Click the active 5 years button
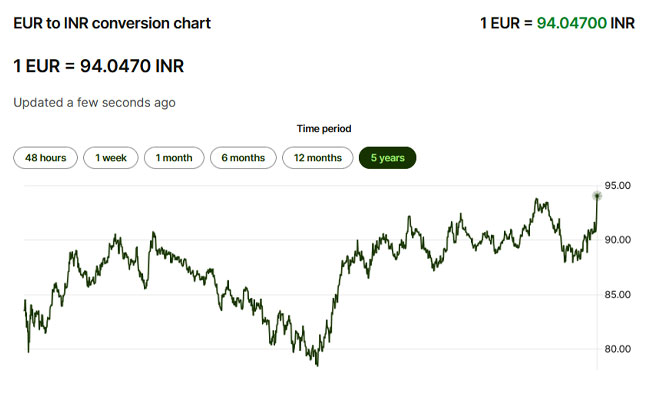This screenshot has height=400, width=650. pyautogui.click(x=387, y=158)
